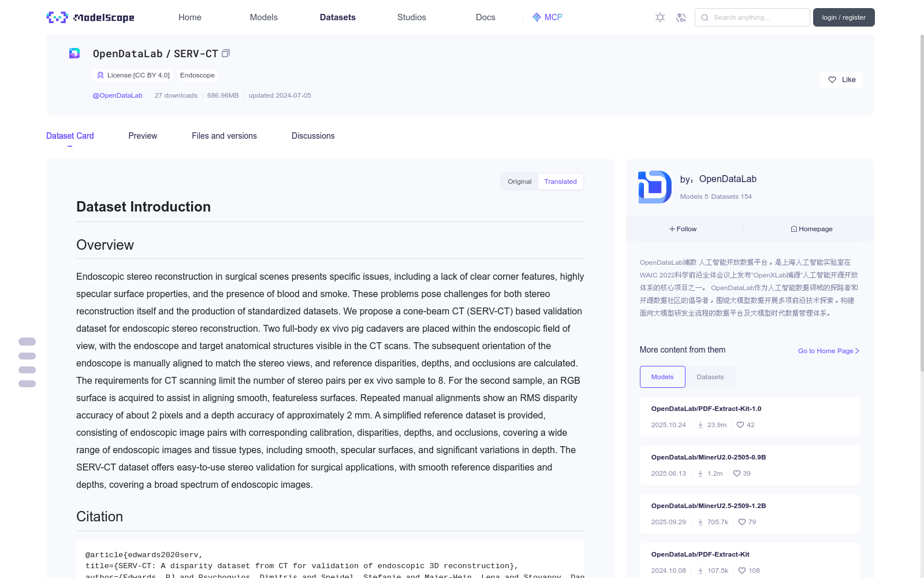Jump using first outline marker pill

27,342
